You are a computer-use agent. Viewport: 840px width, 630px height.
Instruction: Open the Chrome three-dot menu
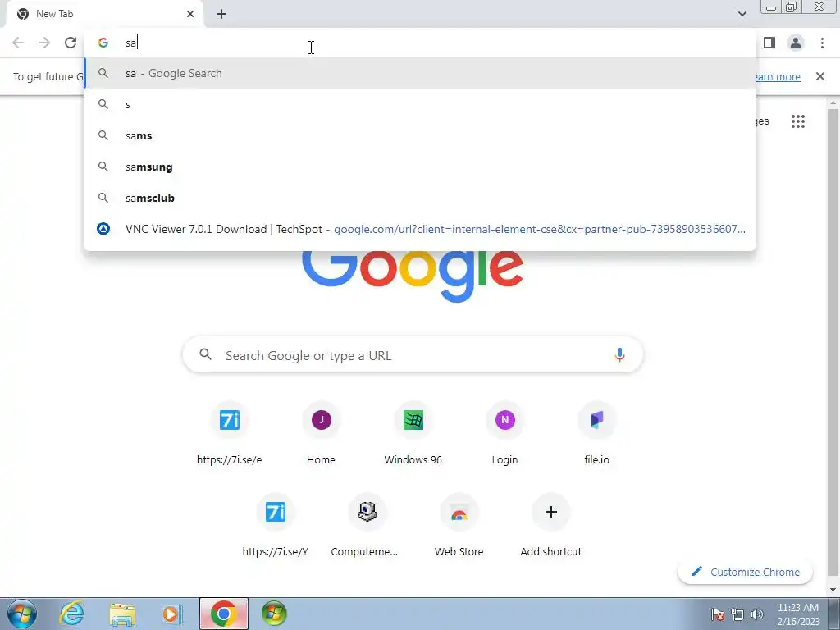pos(822,43)
